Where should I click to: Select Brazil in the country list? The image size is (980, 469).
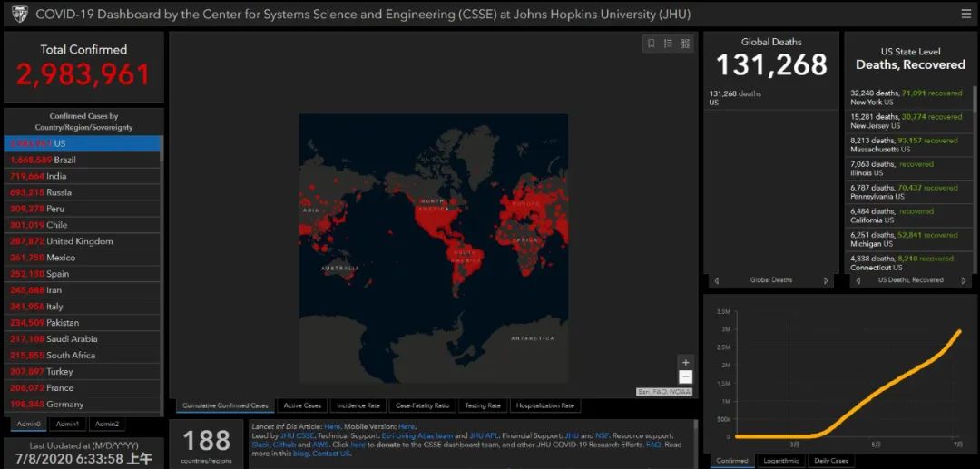pos(82,160)
